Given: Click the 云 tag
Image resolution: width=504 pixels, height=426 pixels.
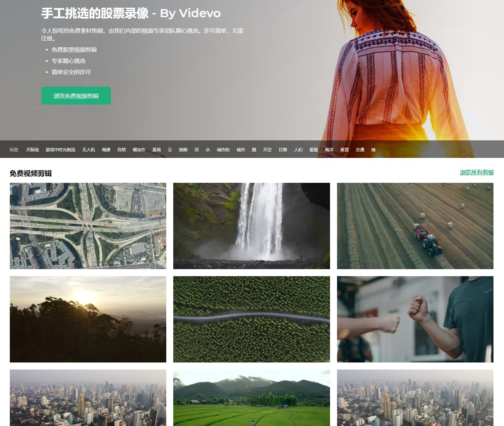Looking at the screenshot, I should pyautogui.click(x=170, y=149).
